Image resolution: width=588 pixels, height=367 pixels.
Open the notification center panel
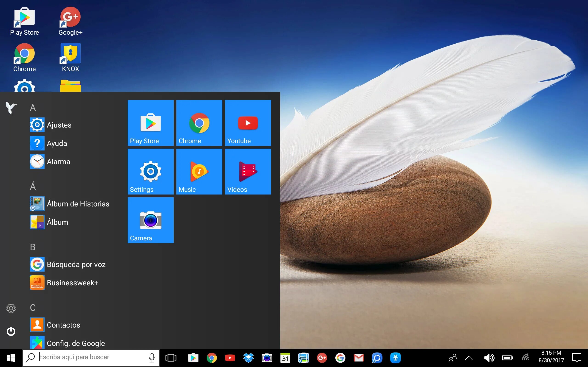point(576,358)
